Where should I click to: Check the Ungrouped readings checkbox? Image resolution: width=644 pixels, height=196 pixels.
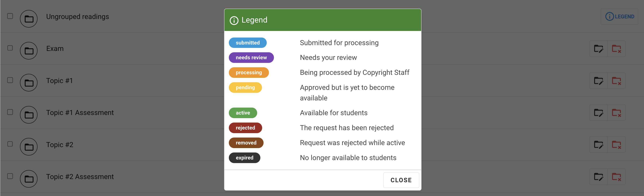click(x=10, y=16)
